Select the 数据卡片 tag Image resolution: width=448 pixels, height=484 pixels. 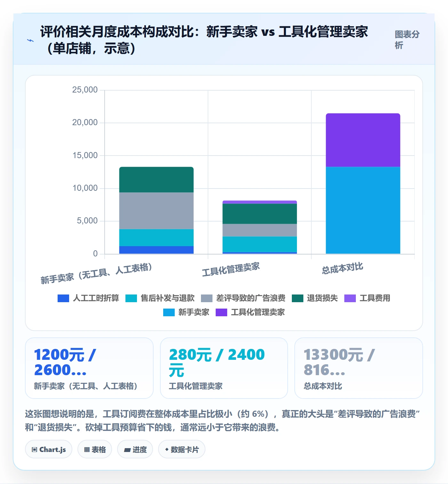click(182, 449)
